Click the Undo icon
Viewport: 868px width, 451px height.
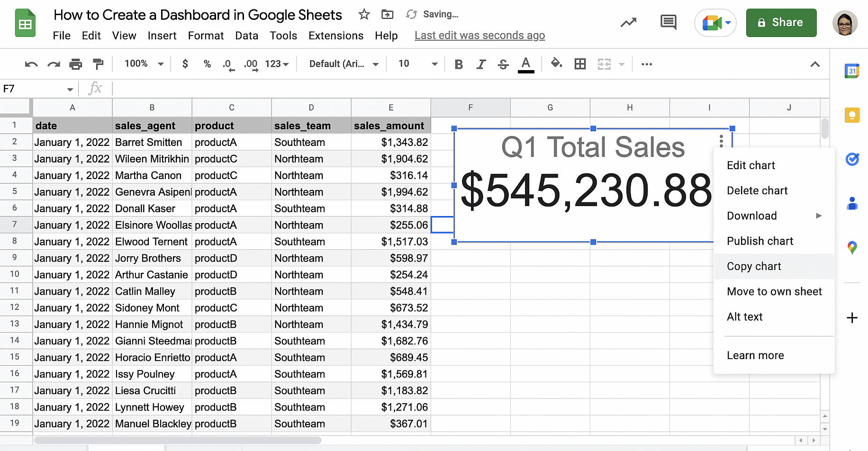pos(30,64)
